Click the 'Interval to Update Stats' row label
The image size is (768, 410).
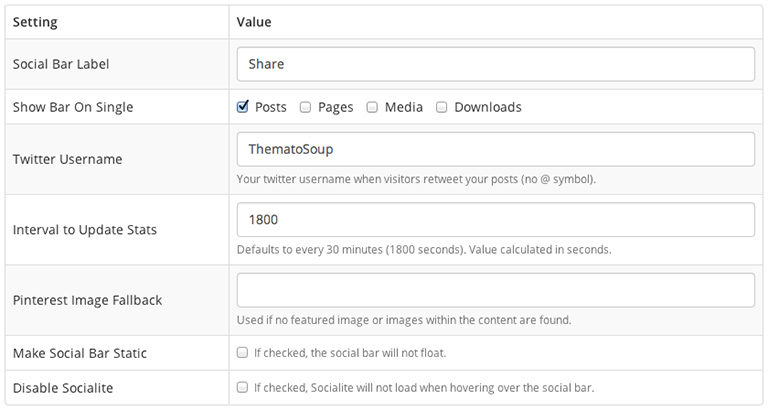(85, 230)
